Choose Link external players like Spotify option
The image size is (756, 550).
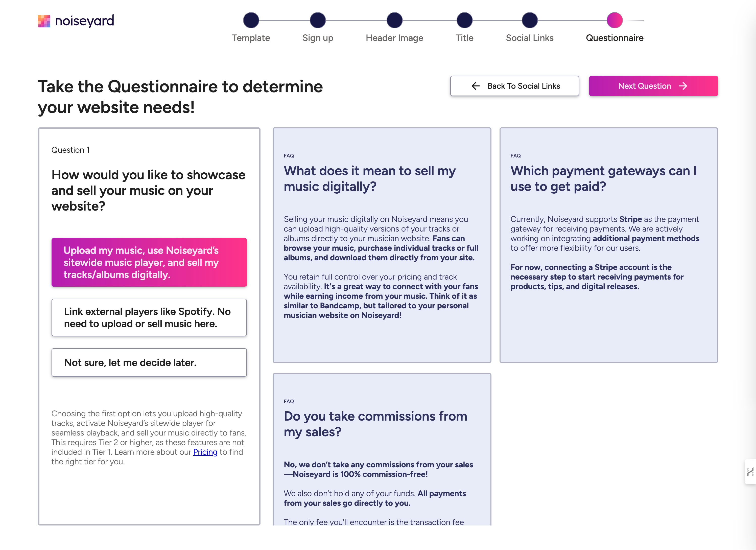(149, 317)
